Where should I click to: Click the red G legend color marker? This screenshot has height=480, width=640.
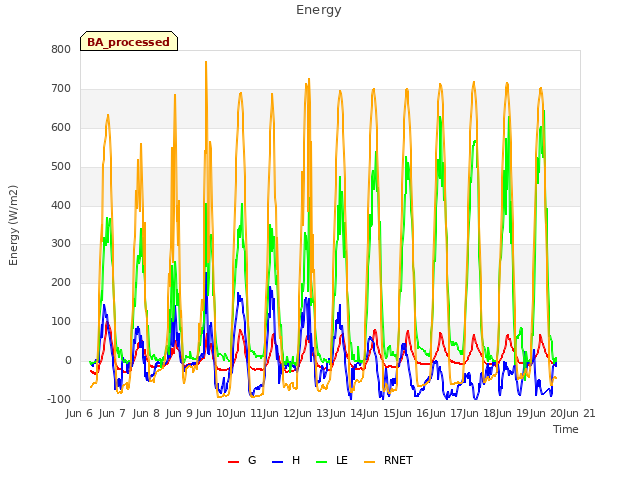(x=233, y=461)
